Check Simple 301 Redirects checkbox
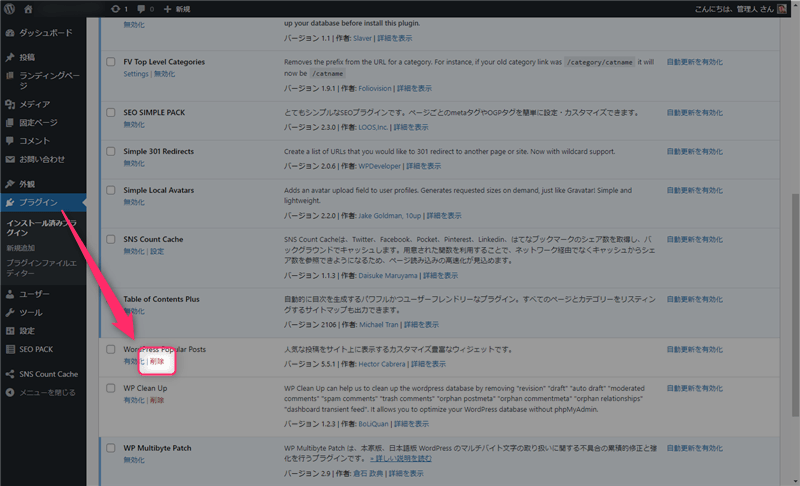800x486 pixels. (x=111, y=151)
